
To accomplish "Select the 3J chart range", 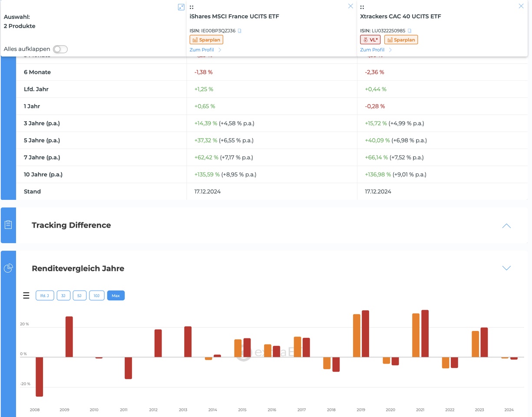I will [x=63, y=296].
